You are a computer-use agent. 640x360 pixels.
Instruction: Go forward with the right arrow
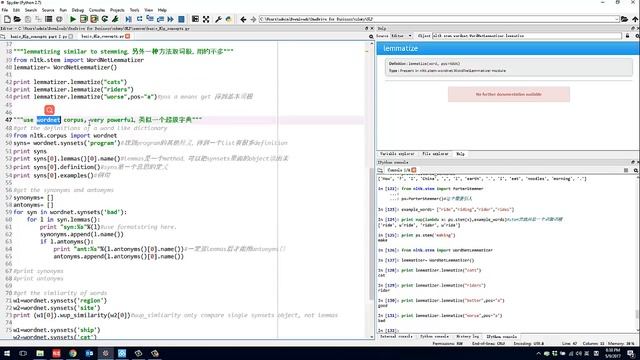tap(253, 19)
